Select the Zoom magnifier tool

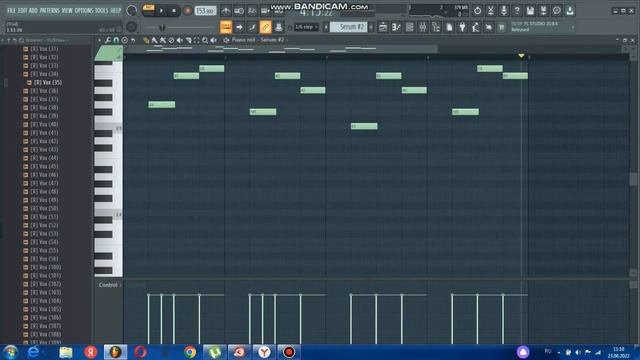tap(205, 40)
